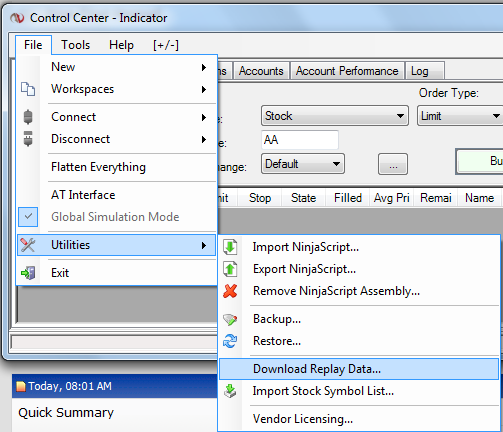Select New from File menu

[117, 67]
